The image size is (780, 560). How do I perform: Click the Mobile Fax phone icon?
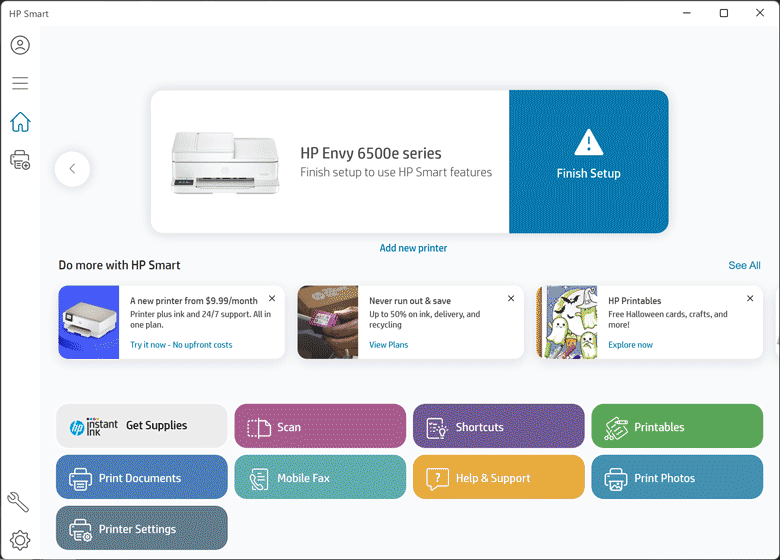click(259, 479)
